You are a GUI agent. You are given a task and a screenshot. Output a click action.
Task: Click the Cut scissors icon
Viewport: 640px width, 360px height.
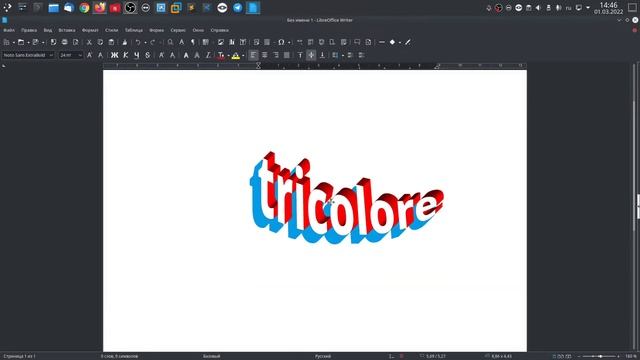click(89, 42)
